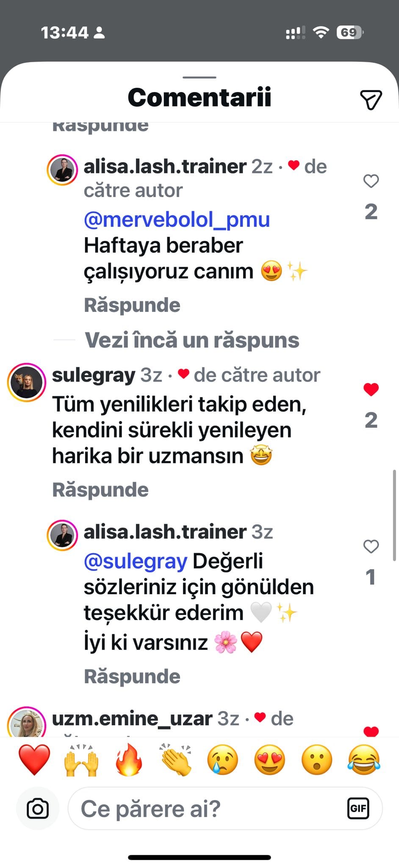The image size is (399, 868).
Task: Open sulegray's profile picture
Action: (27, 382)
